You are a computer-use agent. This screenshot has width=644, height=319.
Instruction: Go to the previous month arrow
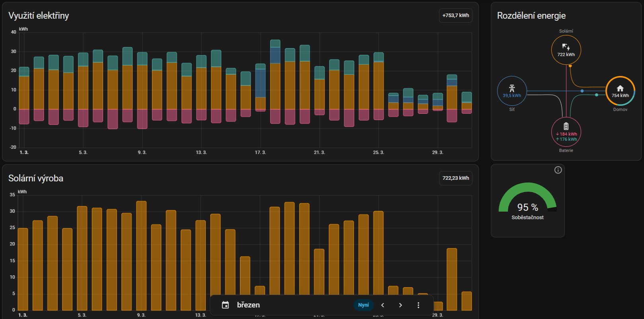click(x=382, y=305)
